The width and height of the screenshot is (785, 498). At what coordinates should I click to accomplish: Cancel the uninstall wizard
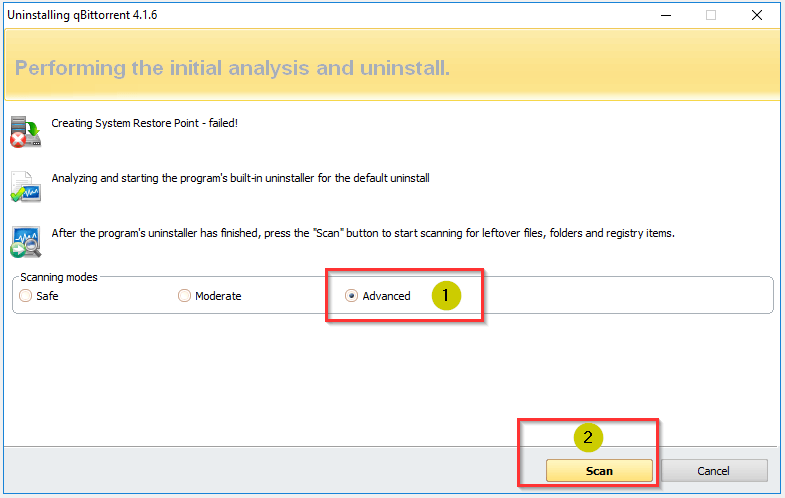714,470
